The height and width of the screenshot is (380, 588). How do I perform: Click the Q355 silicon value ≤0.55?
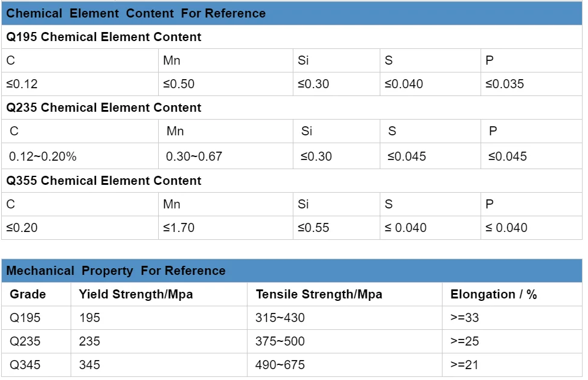coord(313,228)
